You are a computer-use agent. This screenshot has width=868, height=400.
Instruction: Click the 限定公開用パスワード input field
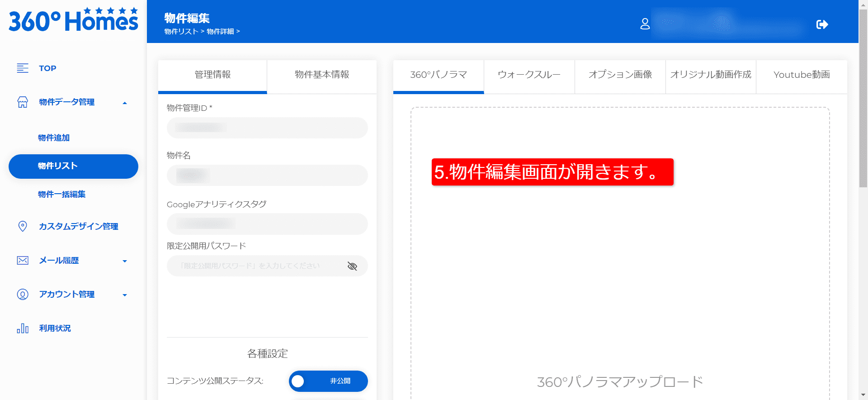click(x=255, y=266)
